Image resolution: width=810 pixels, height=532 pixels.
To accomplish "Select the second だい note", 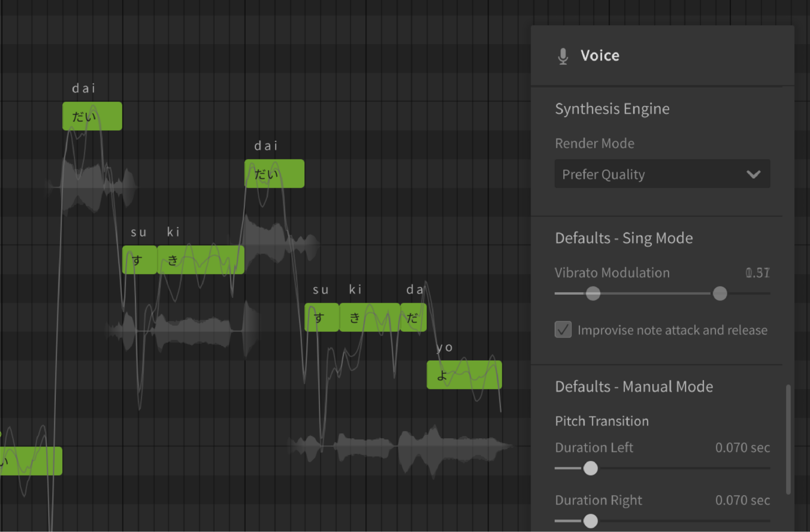I will coord(274,173).
